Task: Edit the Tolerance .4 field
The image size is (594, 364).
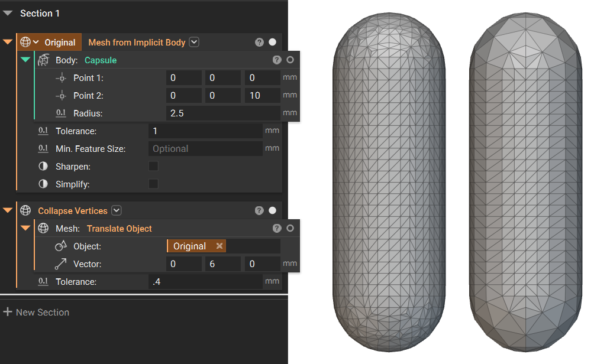Action: click(205, 281)
